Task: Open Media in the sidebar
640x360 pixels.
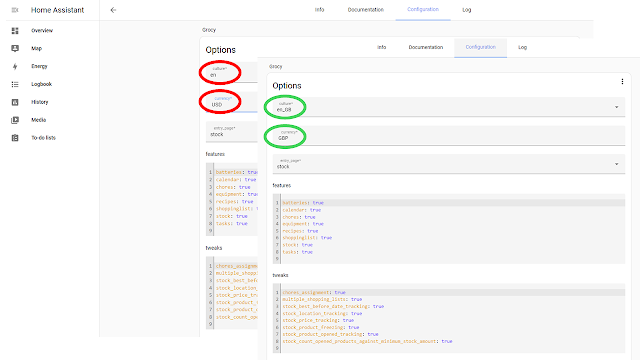Action: point(38,120)
